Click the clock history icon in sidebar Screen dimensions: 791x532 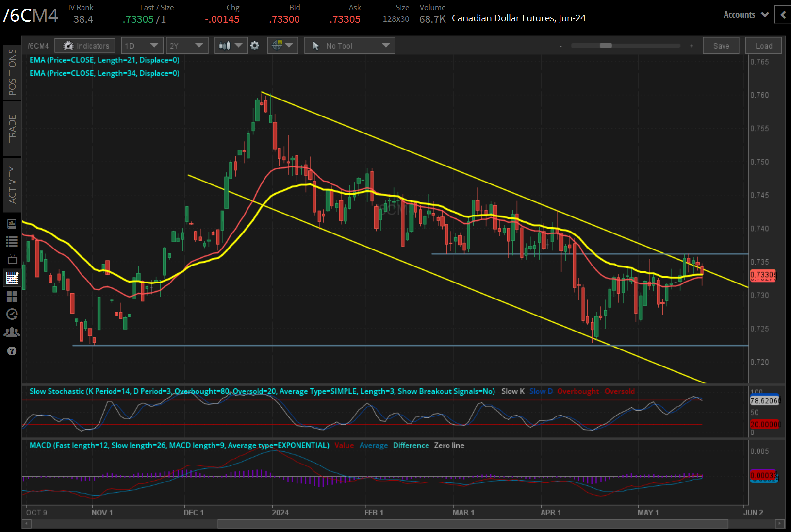(12, 314)
